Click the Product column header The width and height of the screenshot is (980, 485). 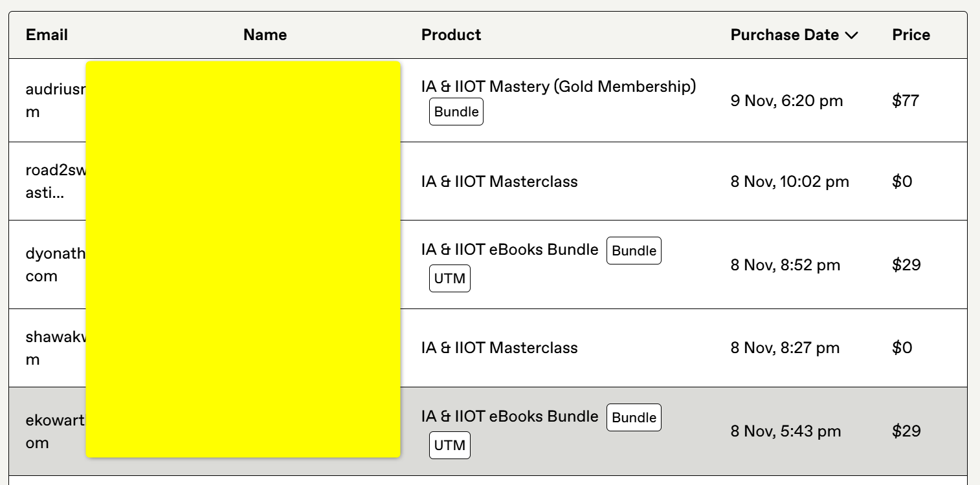point(451,35)
